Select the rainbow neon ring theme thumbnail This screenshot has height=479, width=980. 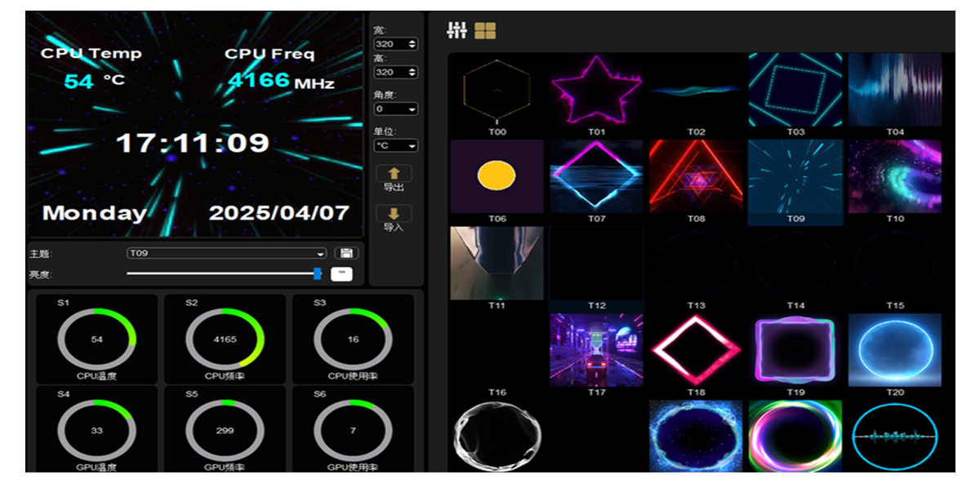coord(795,436)
